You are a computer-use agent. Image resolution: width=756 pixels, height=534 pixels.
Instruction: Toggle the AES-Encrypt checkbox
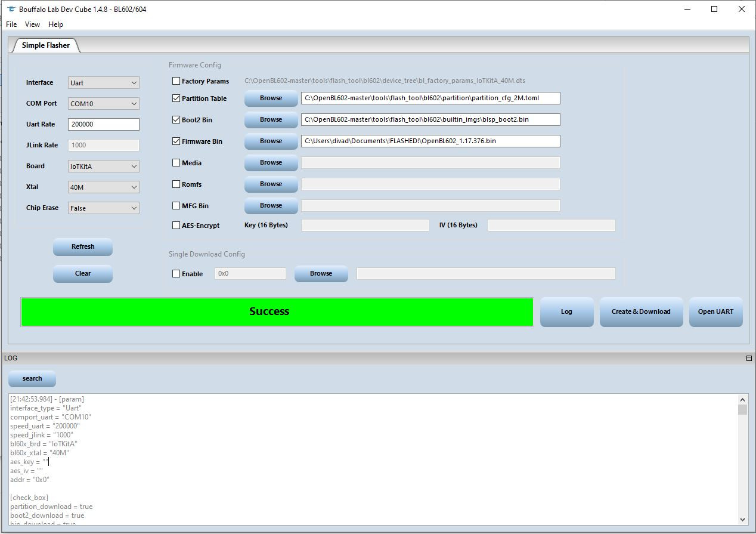(x=176, y=225)
